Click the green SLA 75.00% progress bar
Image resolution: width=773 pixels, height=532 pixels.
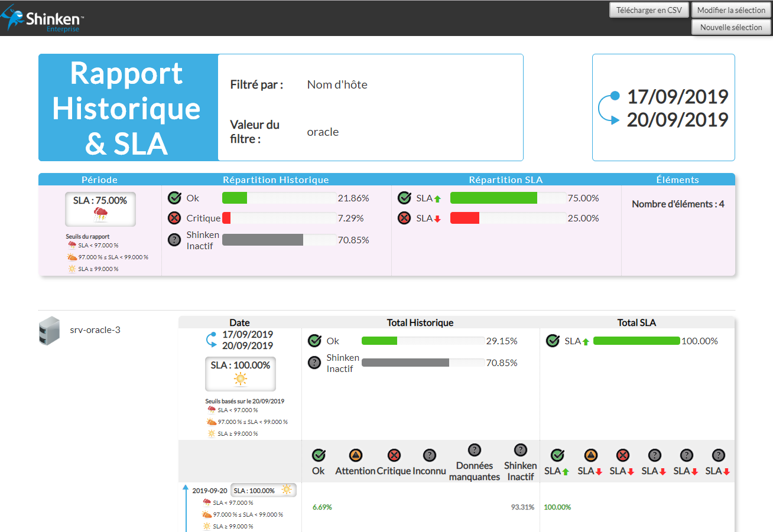tap(493, 198)
